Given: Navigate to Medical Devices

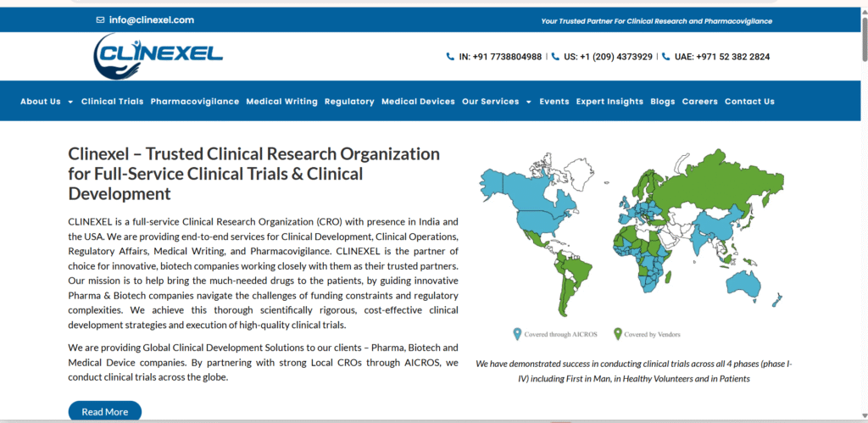Looking at the screenshot, I should [x=418, y=102].
